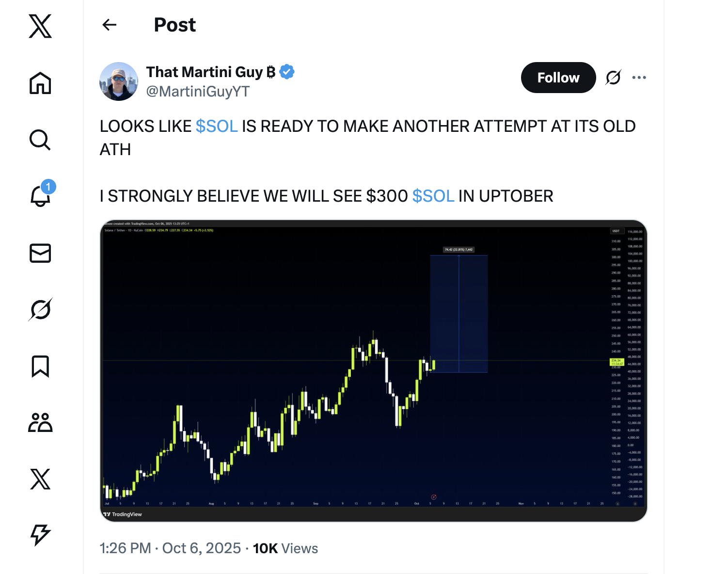Open the Messages envelope icon

(40, 253)
